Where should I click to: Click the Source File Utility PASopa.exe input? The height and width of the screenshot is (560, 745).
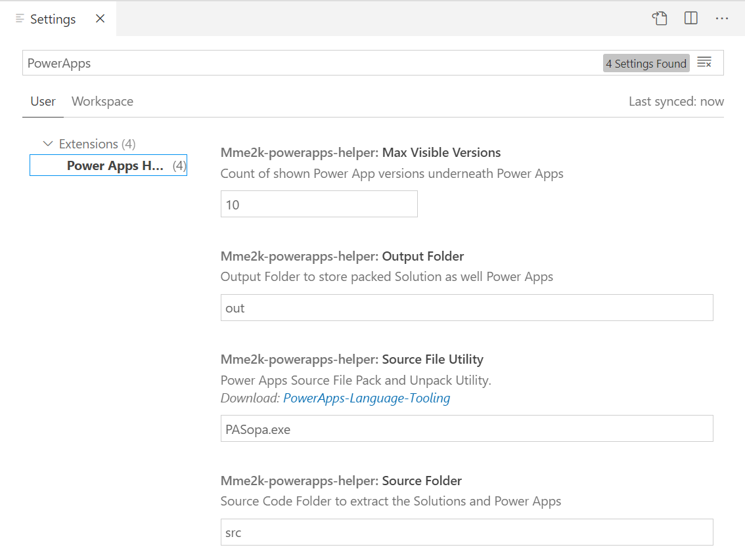pos(466,429)
